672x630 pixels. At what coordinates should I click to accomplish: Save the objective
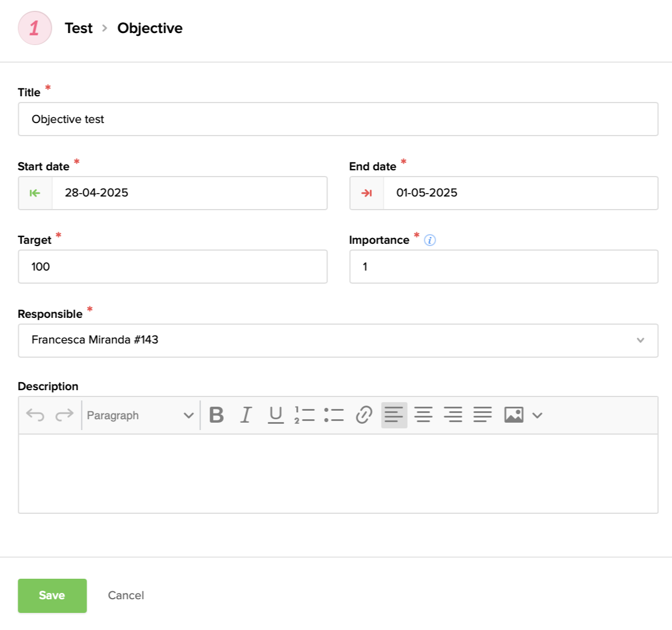(52, 596)
